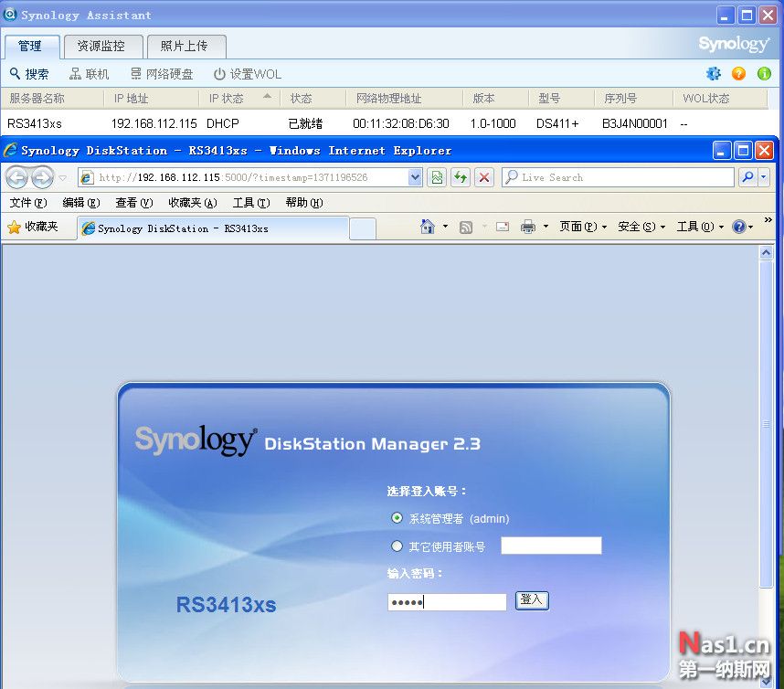
Task: Click the IE Refresh button
Action: click(461, 177)
